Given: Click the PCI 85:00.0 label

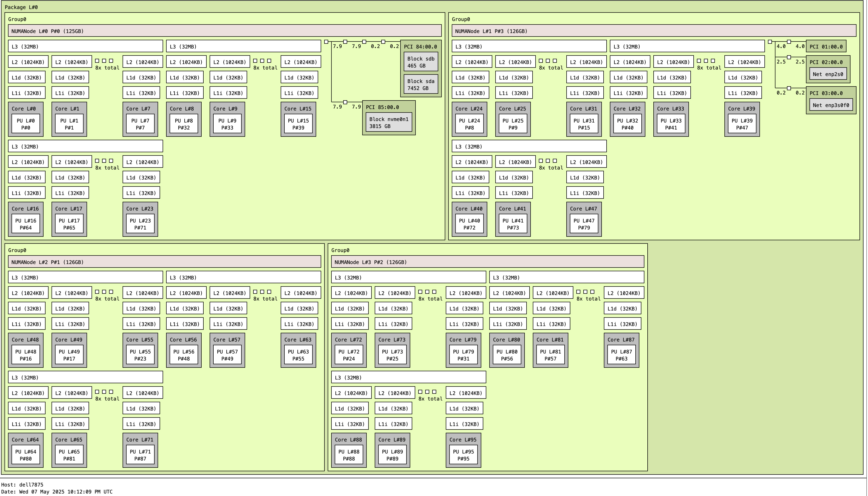Looking at the screenshot, I should [x=382, y=107].
